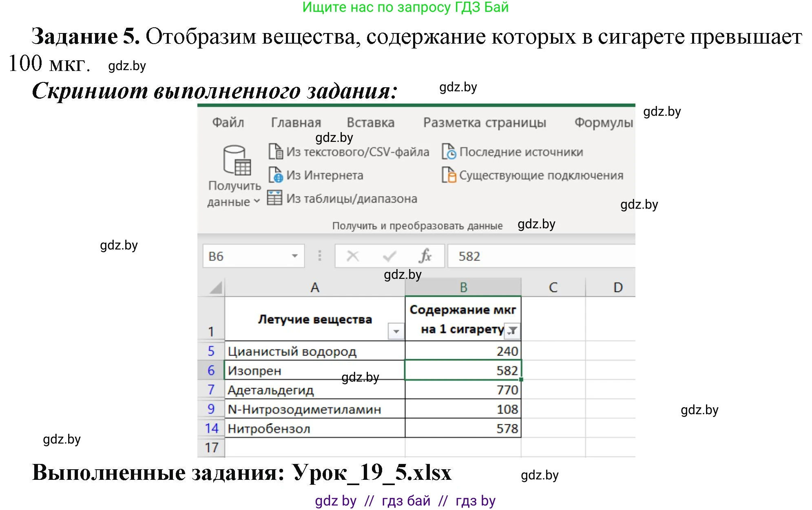The image size is (812, 510).
Task: Click the Главная ribbon tab
Action: tap(296, 122)
